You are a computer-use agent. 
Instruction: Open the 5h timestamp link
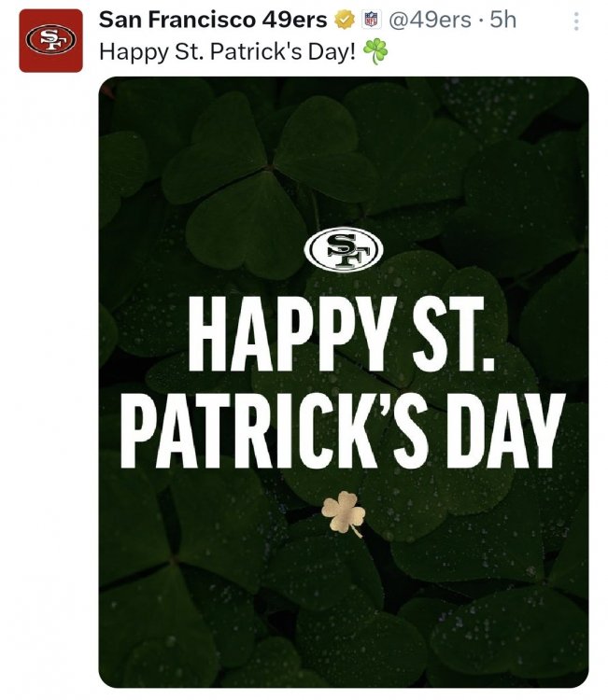coord(503,20)
